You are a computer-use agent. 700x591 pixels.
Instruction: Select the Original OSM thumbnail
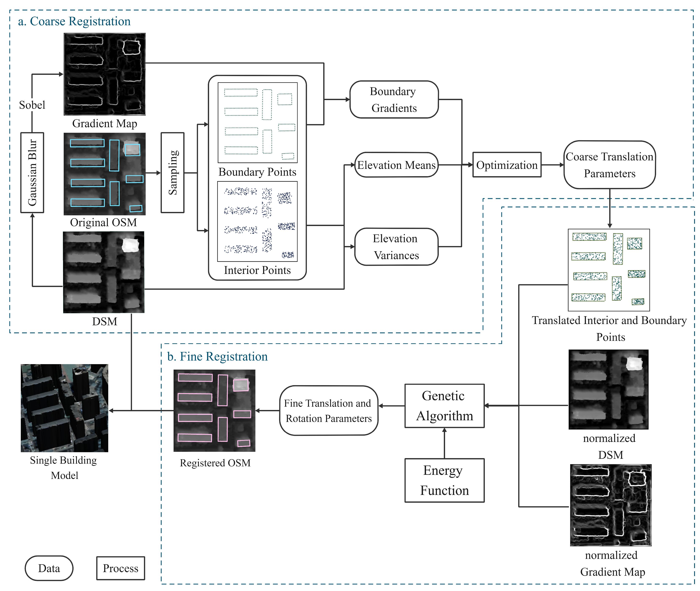[104, 173]
